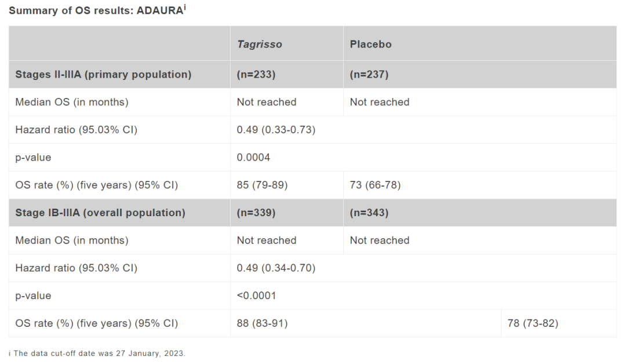Select the OS rate value 73 (66-78)

click(375, 185)
